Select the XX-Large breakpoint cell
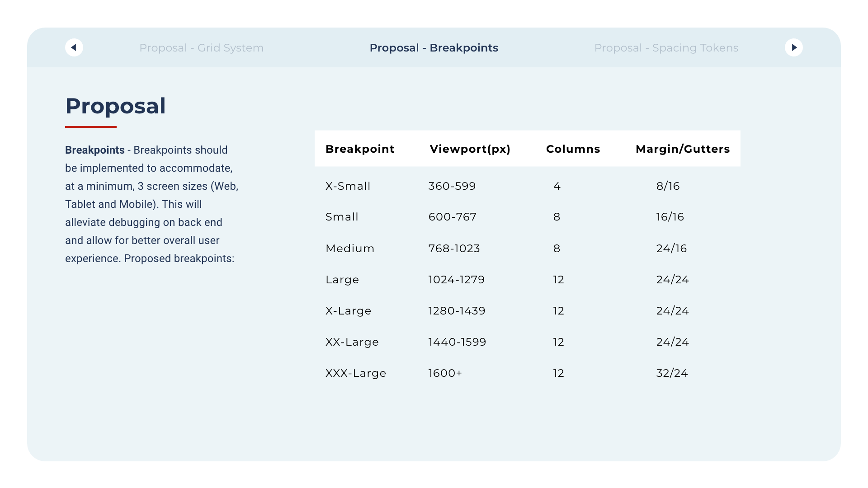 (x=352, y=343)
